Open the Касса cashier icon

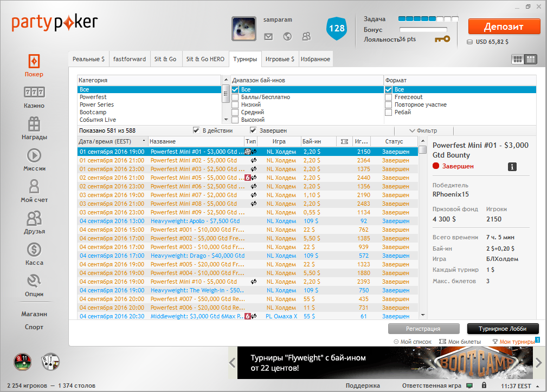click(34, 250)
